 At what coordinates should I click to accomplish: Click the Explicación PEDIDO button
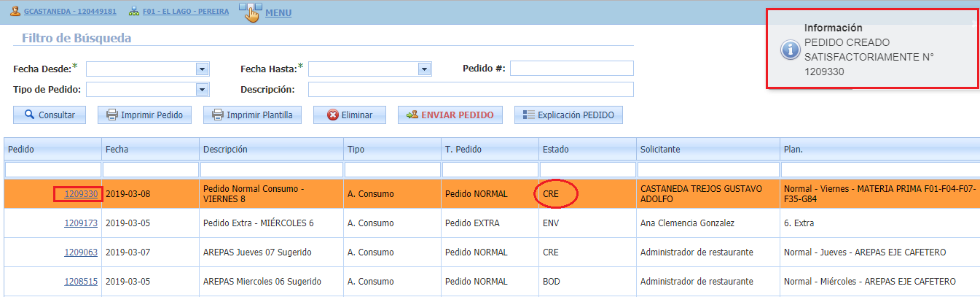[568, 115]
